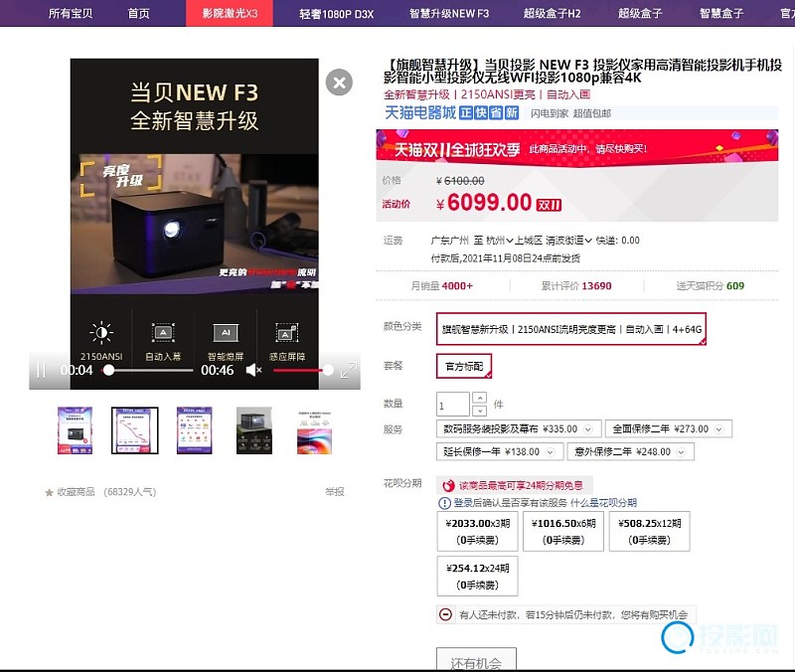Open 清波街道 district dropdown
Image resolution: width=795 pixels, height=672 pixels.
(x=568, y=240)
